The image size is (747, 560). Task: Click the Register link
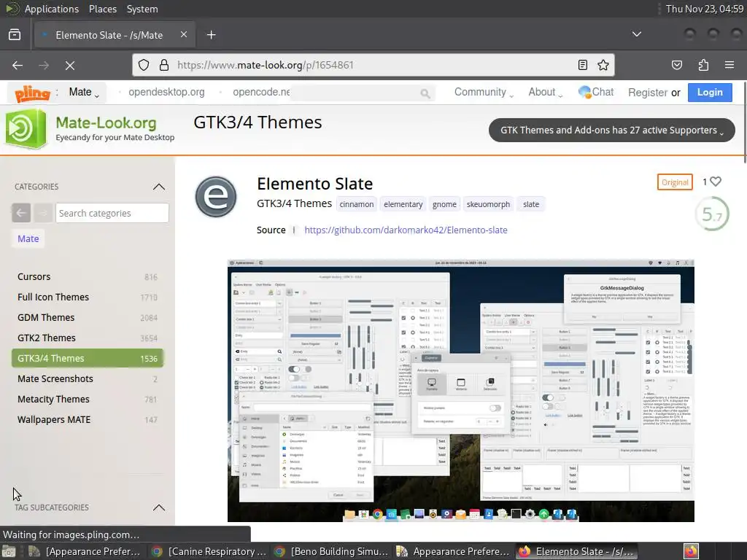pos(648,93)
